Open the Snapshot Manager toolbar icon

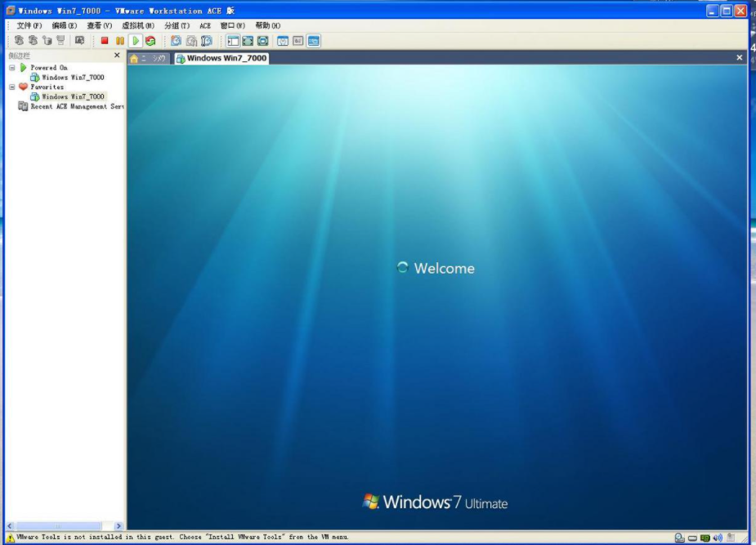click(207, 41)
